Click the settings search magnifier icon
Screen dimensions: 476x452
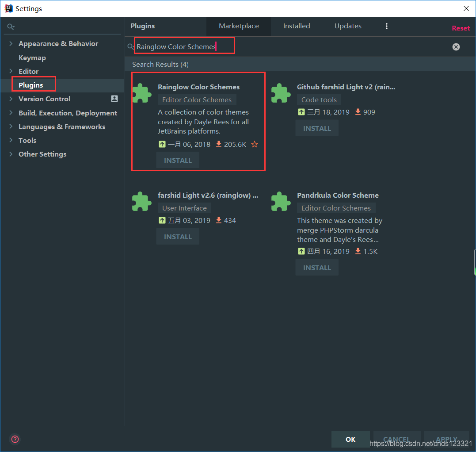click(x=11, y=27)
